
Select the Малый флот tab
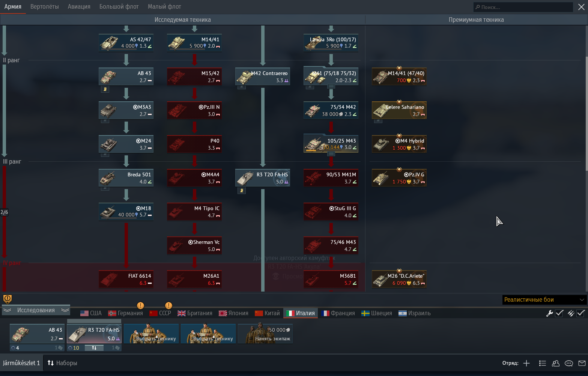[x=164, y=7]
